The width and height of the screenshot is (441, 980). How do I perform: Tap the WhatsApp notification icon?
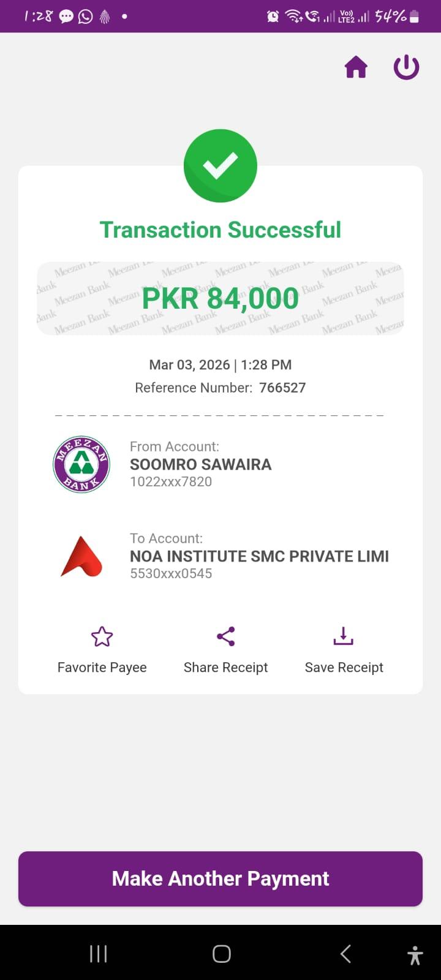point(85,17)
